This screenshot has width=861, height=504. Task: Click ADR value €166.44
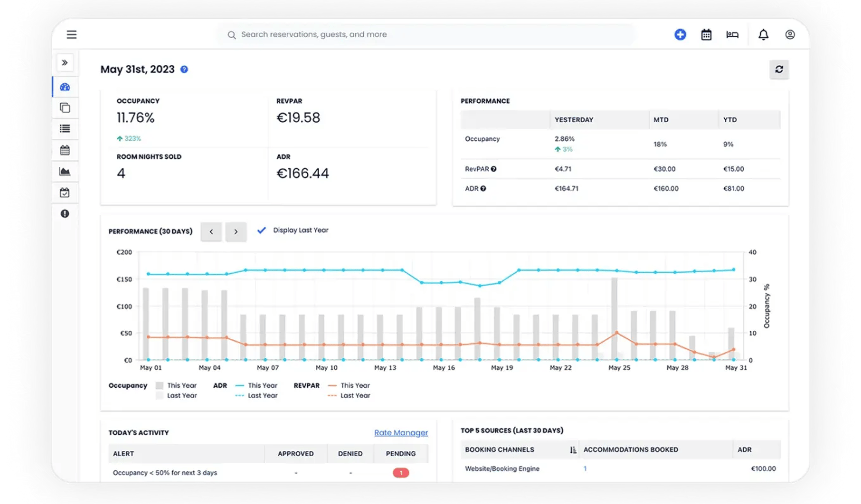click(x=302, y=173)
